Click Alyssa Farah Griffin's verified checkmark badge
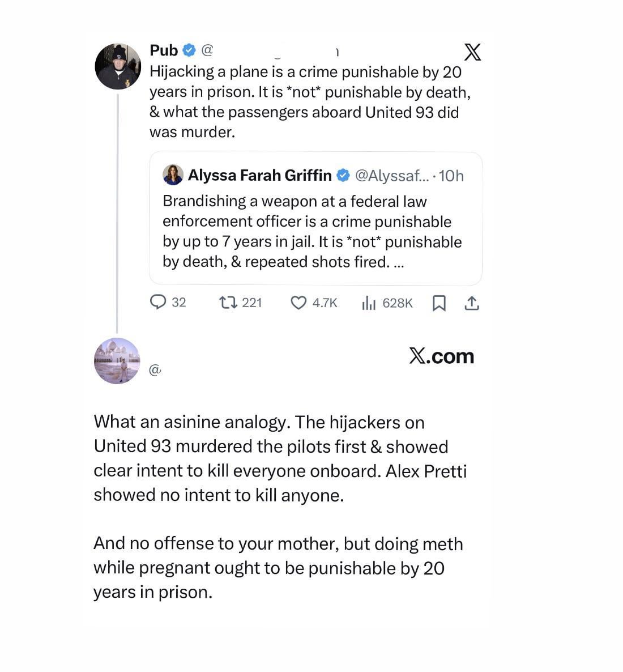623x672 pixels. coord(343,176)
